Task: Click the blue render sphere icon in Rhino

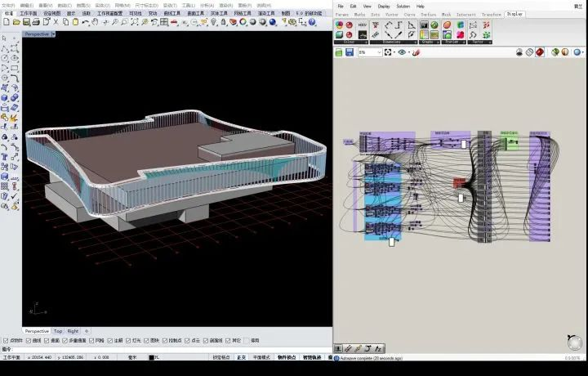Action: coord(273,22)
